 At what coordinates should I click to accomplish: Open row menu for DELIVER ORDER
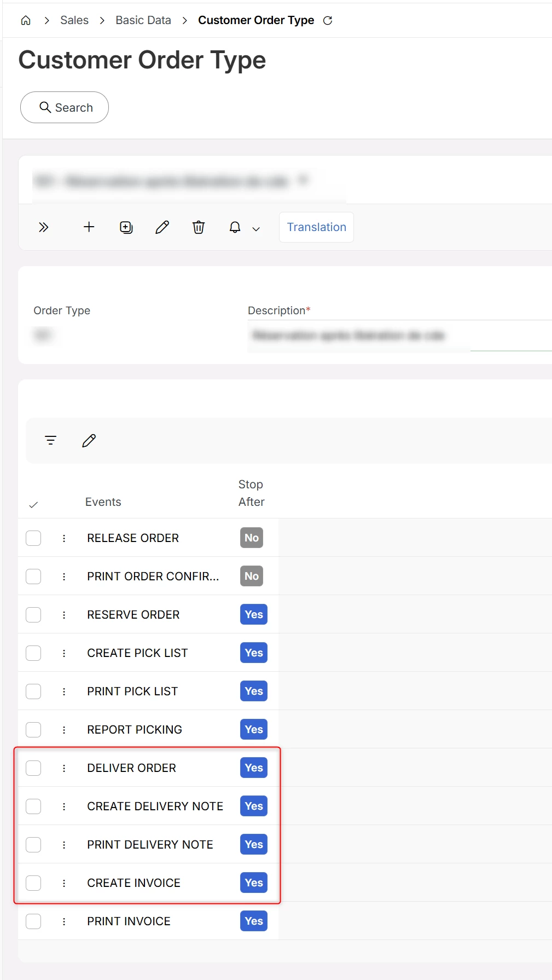coord(64,768)
